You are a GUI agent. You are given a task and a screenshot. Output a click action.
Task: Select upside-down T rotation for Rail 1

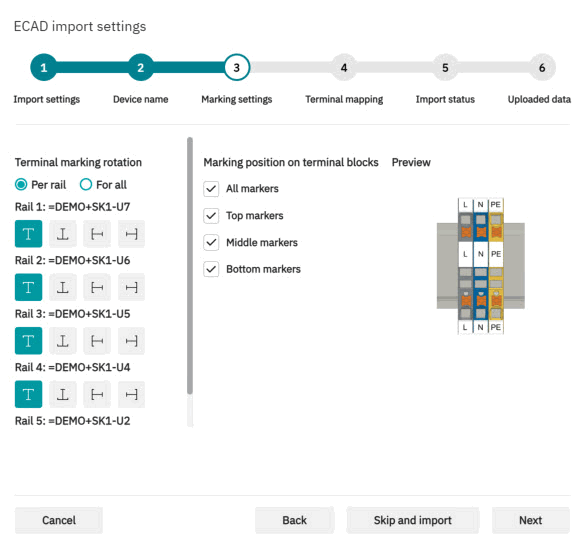(x=63, y=234)
